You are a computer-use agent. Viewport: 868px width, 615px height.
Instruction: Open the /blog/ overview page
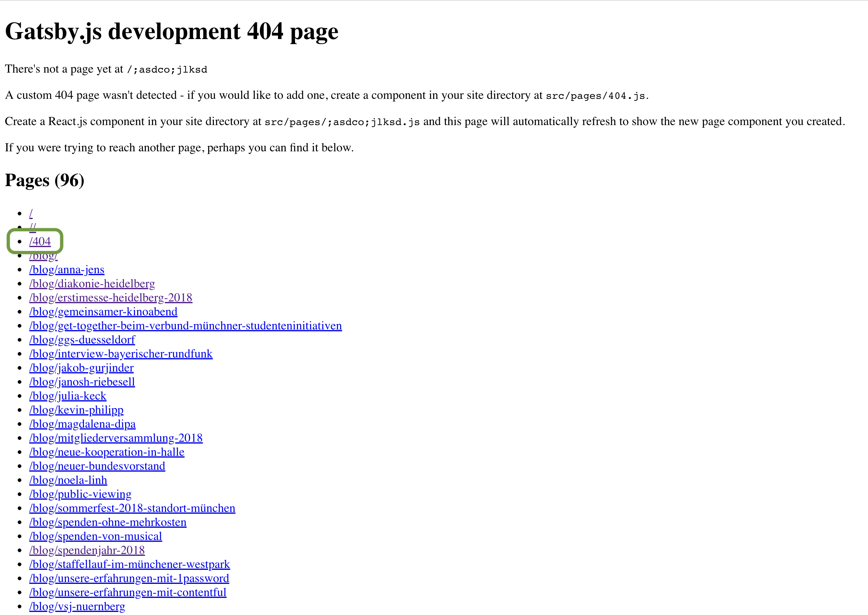43,255
